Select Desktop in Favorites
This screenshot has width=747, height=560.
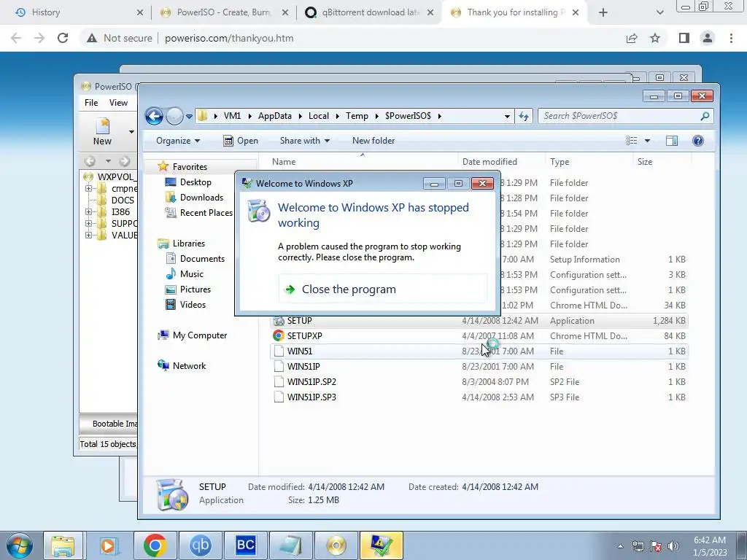coord(188,182)
